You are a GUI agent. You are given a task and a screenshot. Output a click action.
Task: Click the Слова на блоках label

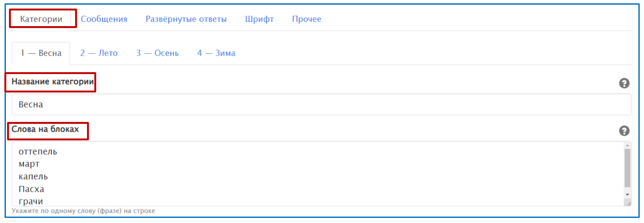(x=45, y=129)
